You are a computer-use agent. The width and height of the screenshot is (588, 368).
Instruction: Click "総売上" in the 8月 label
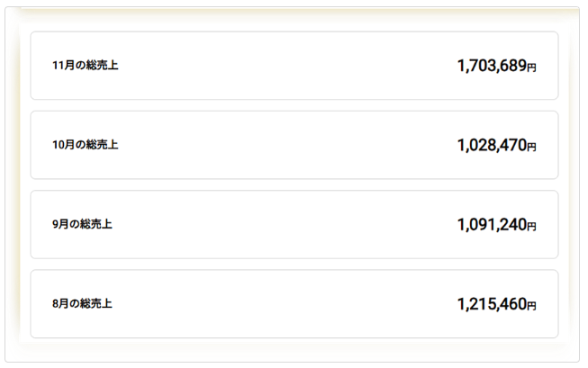pos(96,303)
